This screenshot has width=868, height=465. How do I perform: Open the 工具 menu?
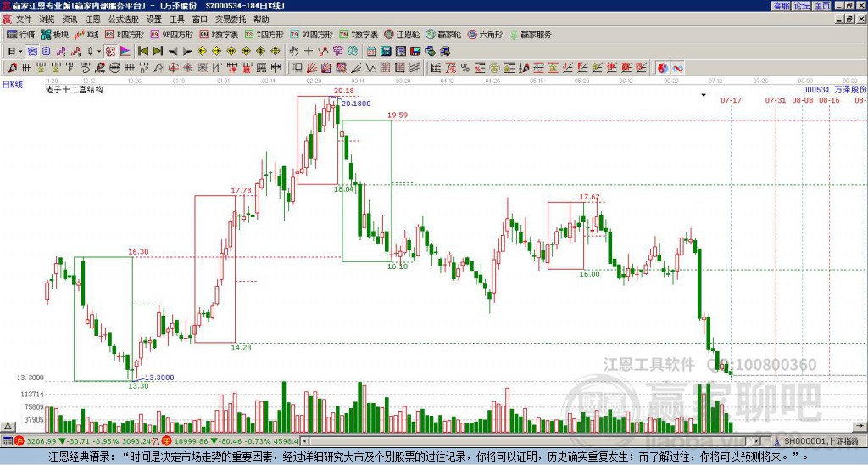(176, 20)
